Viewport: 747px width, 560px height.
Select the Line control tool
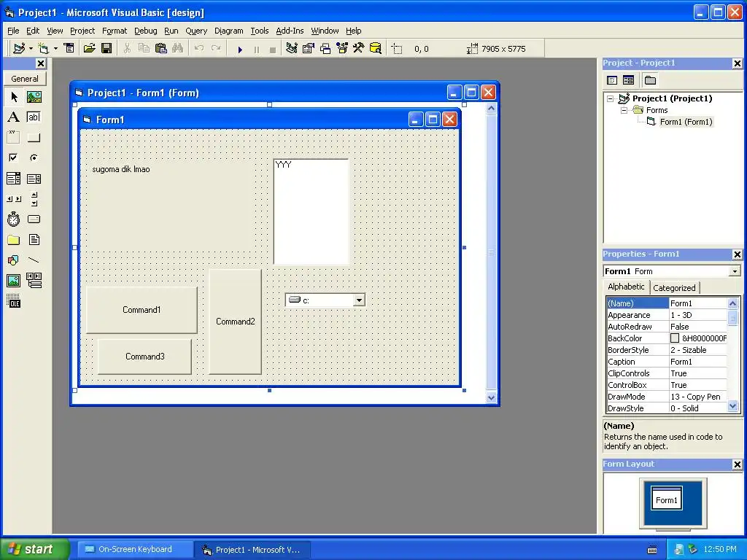click(x=34, y=260)
